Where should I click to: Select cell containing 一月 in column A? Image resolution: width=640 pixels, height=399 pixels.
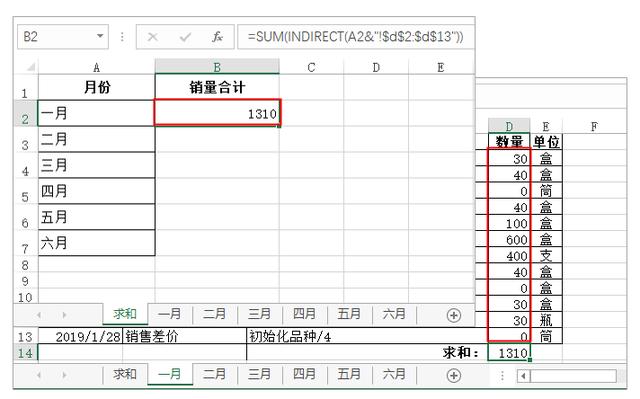[96, 113]
